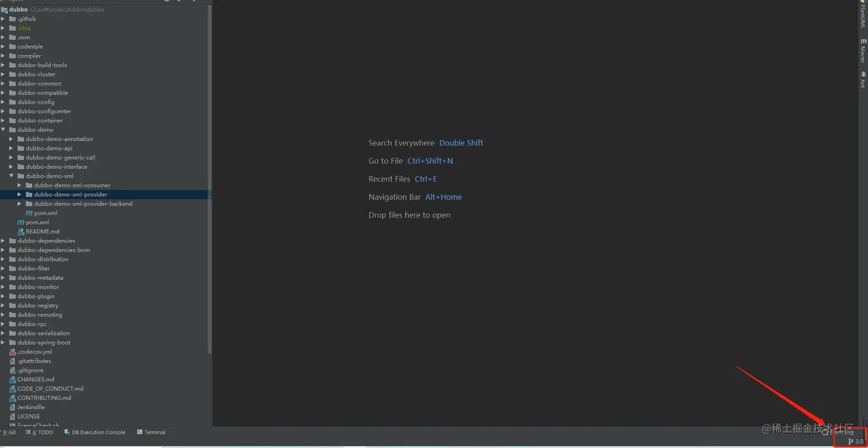Screen dimensions: 868x448
Task: Click the dubbo-demo-xml-consumer folder icon
Action: pyautogui.click(x=29, y=186)
